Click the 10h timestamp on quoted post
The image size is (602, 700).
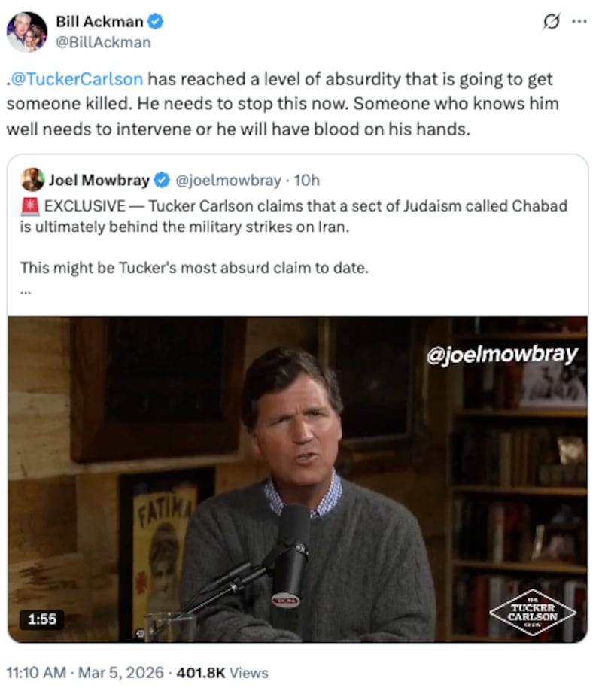(x=307, y=180)
